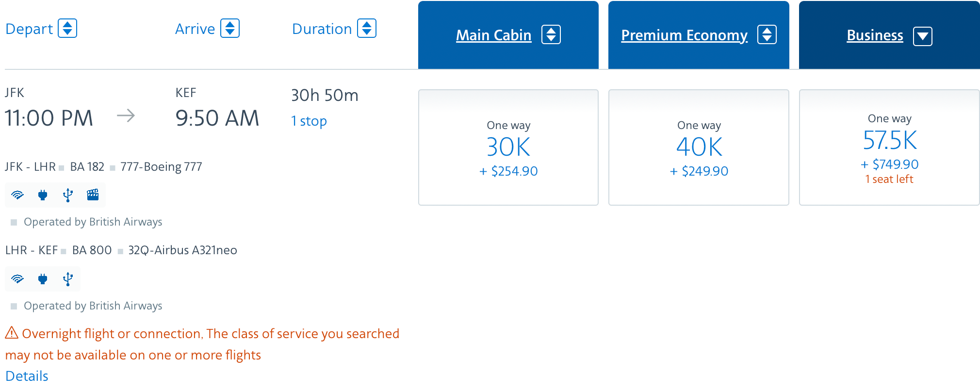Screen dimensions: 980x390
Task: Toggle Premium Economy price sorting
Action: [x=767, y=35]
